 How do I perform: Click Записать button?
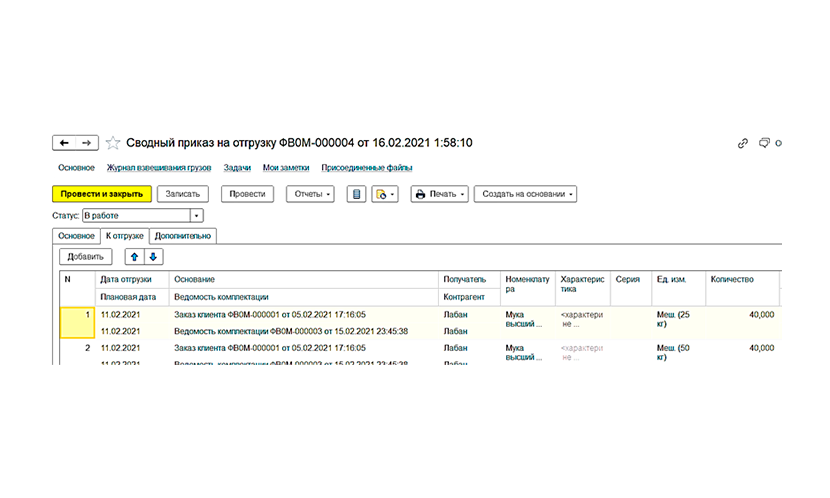pyautogui.click(x=183, y=194)
